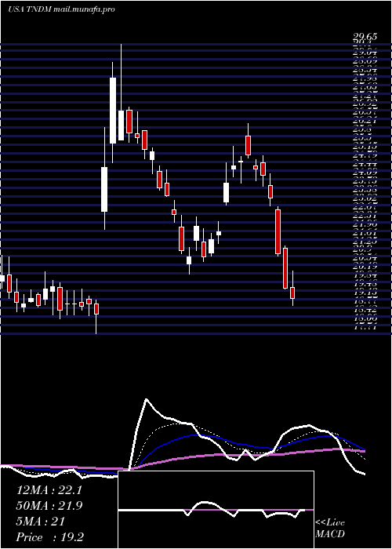The image size is (392, 549).
Task: Click the '50MA : 21.9' readout
Action: point(49,506)
